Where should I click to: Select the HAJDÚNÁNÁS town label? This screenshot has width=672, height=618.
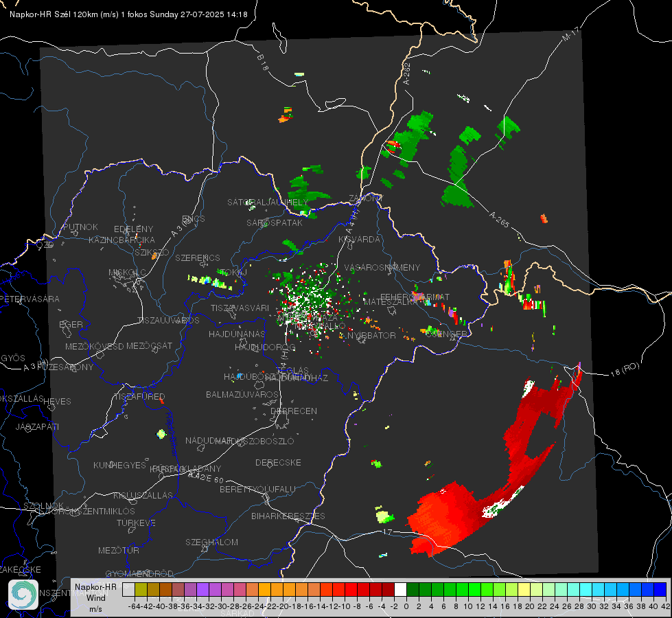coord(237,334)
